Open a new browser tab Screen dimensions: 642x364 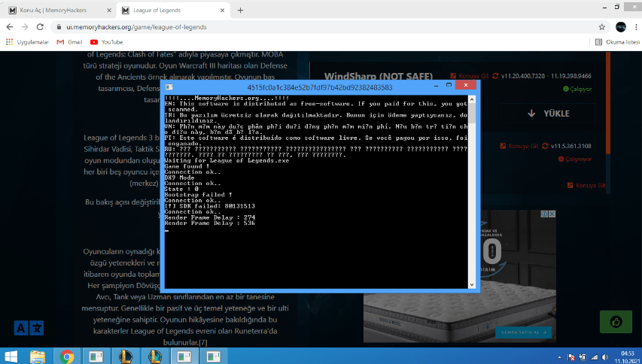pos(240,11)
